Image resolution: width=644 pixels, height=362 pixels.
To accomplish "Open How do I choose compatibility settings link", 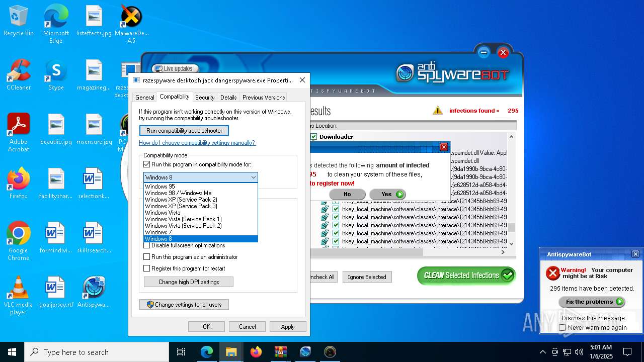I will (197, 143).
